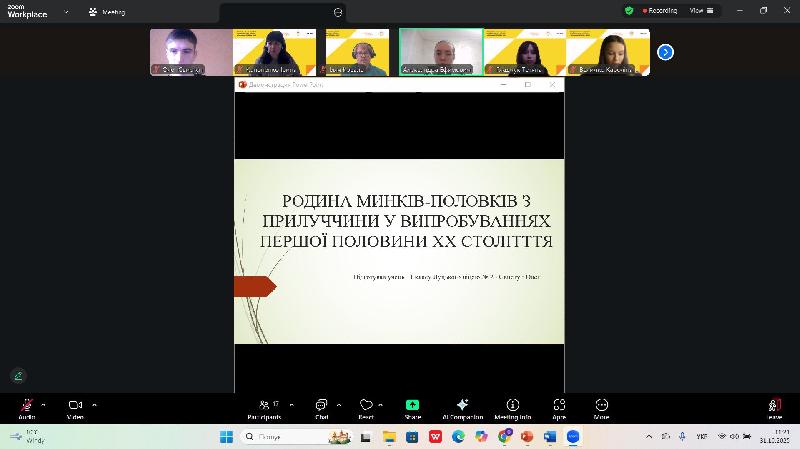Click the Leave meeting button
The width and height of the screenshot is (800, 449).
[x=775, y=406]
